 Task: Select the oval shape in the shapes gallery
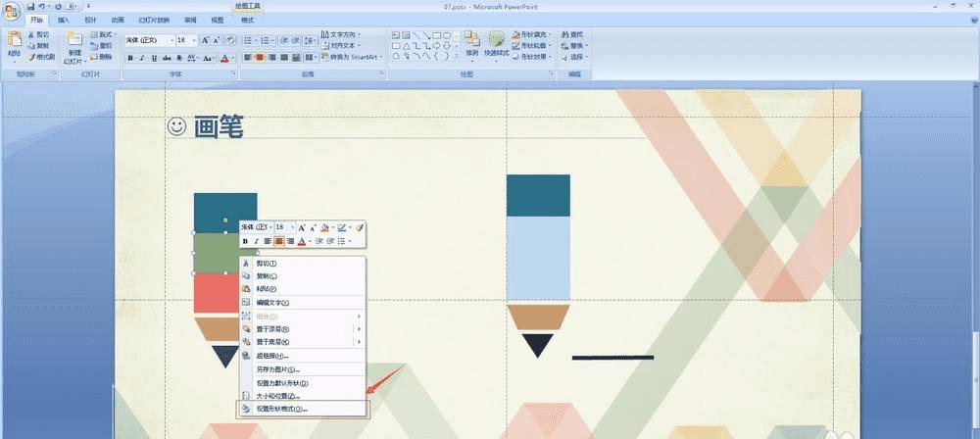click(447, 35)
